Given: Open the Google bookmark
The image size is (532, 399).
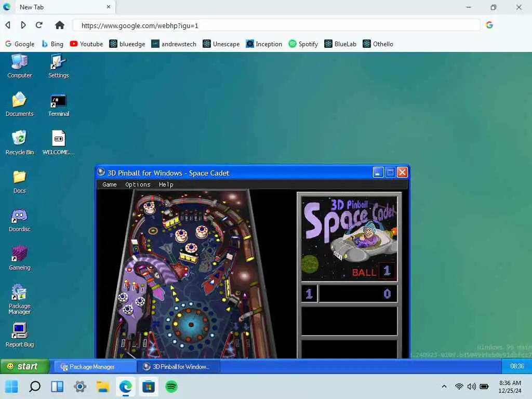Looking at the screenshot, I should (20, 44).
